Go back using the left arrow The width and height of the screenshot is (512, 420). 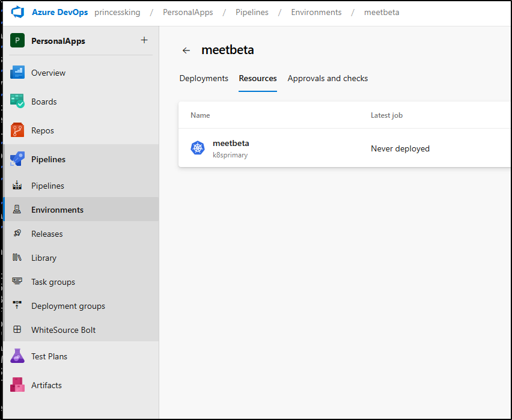pyautogui.click(x=186, y=50)
